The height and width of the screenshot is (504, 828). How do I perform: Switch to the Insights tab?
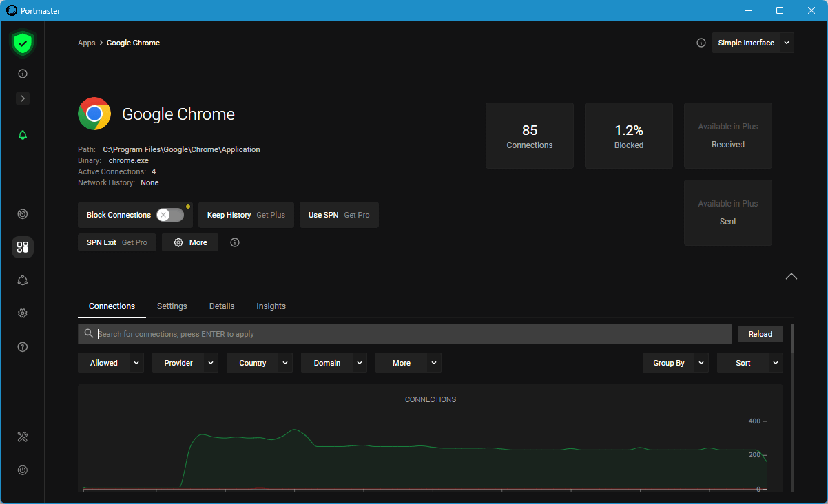click(x=271, y=306)
